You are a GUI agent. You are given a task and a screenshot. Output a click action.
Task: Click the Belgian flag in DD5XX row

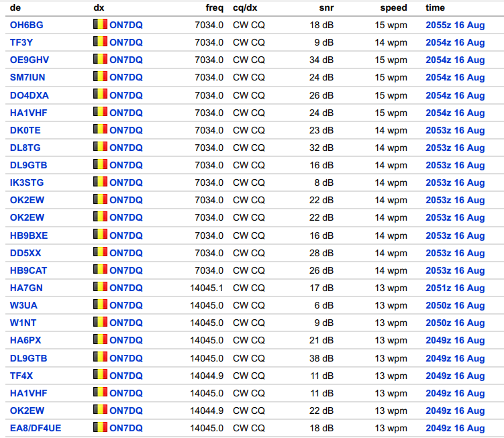[100, 252]
